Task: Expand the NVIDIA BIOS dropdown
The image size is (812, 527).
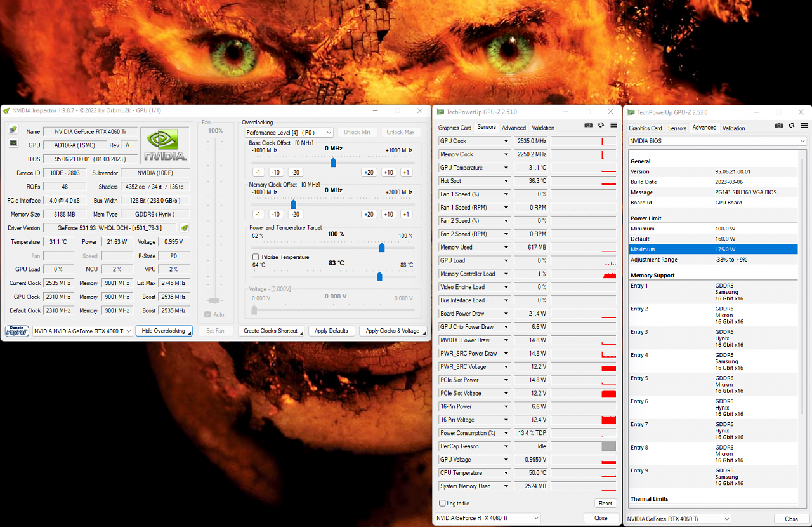Action: (x=717, y=141)
